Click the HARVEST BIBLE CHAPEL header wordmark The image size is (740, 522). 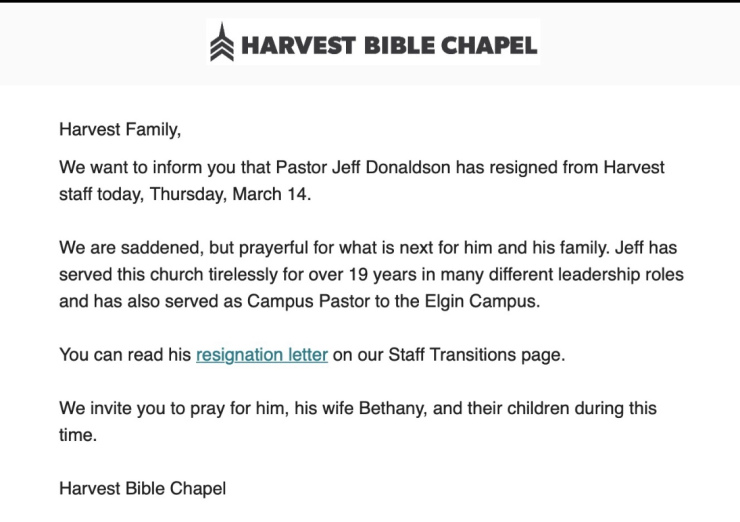tap(388, 44)
